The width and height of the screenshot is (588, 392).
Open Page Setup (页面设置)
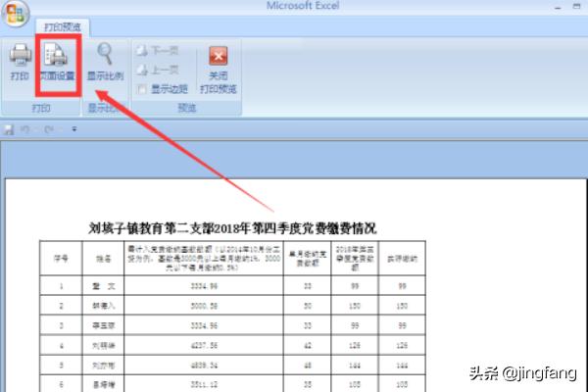click(56, 63)
